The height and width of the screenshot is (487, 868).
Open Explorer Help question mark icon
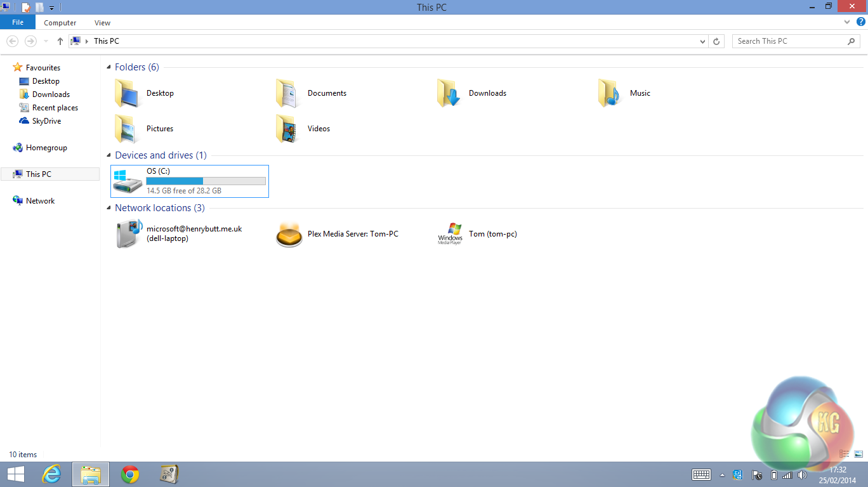(x=861, y=22)
